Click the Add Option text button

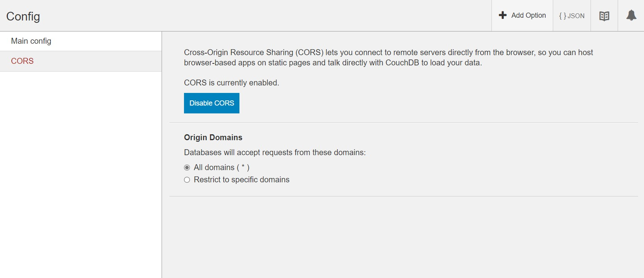(x=528, y=15)
